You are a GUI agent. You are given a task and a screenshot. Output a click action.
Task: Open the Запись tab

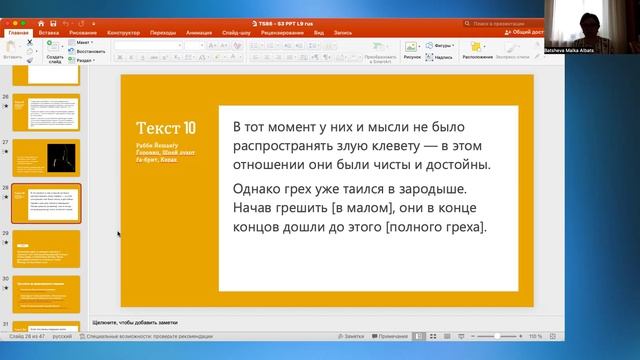point(342,33)
